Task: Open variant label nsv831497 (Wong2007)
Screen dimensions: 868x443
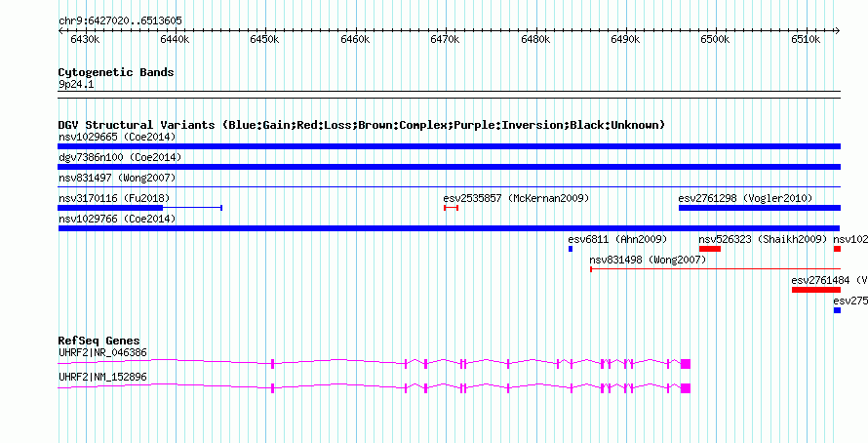Action: (x=117, y=178)
